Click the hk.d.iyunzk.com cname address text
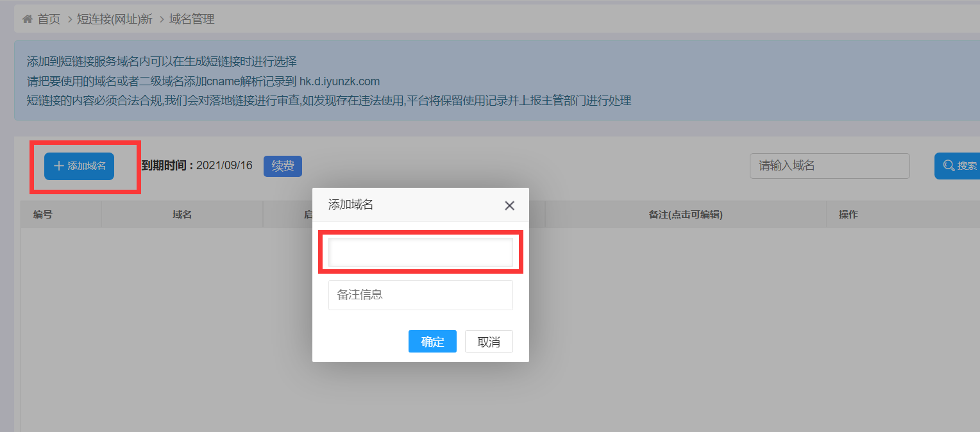The height and width of the screenshot is (432, 980). [340, 81]
